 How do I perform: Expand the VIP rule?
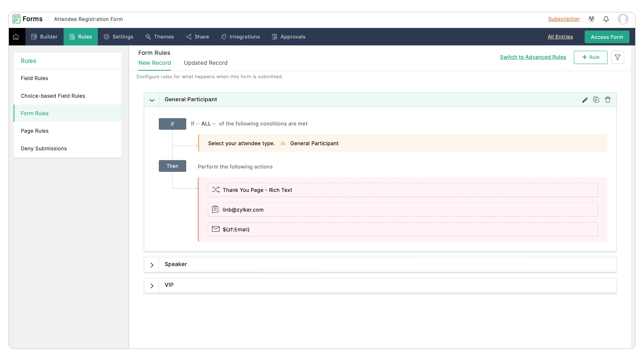pos(152,286)
